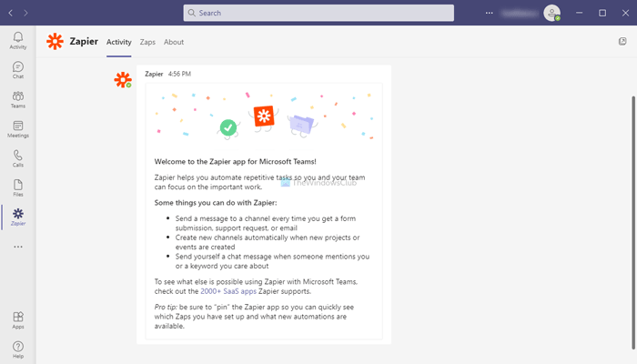Screen dimensions: 637x364
Task: Open the Meetings section
Action: [18, 128]
